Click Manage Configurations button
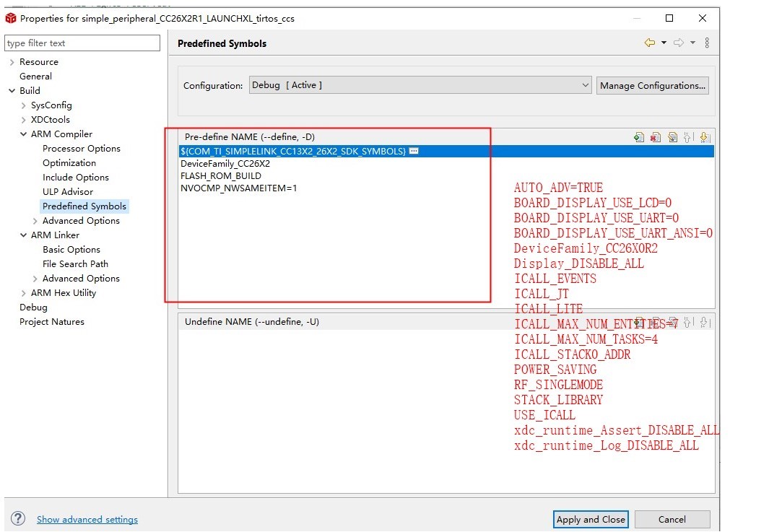Viewport: 782px width, 532px height. (652, 85)
